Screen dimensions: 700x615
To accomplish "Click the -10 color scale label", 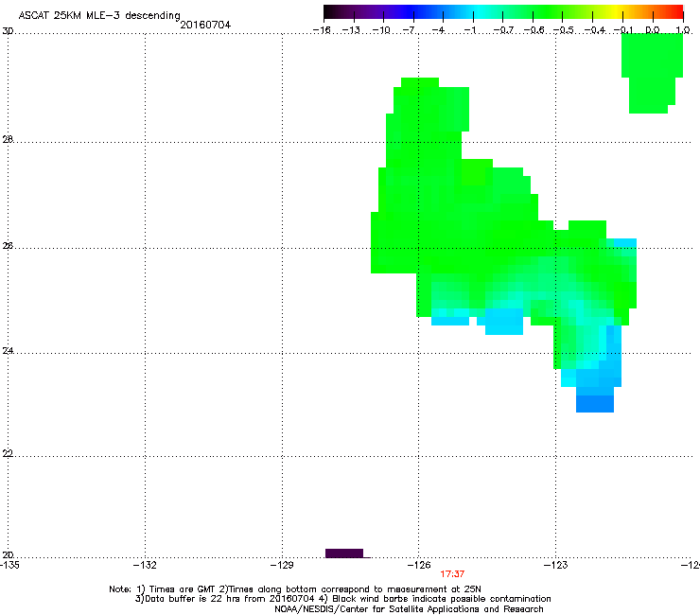I will 381,30.
